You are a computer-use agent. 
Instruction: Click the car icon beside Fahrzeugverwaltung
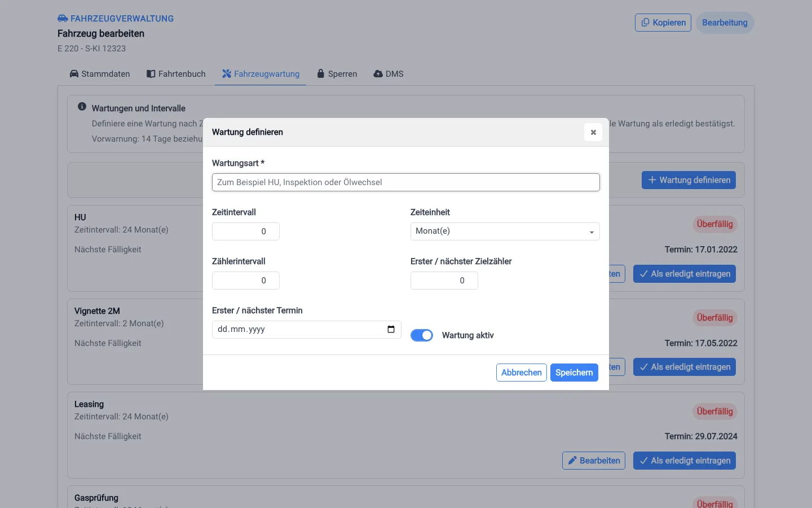(x=63, y=19)
